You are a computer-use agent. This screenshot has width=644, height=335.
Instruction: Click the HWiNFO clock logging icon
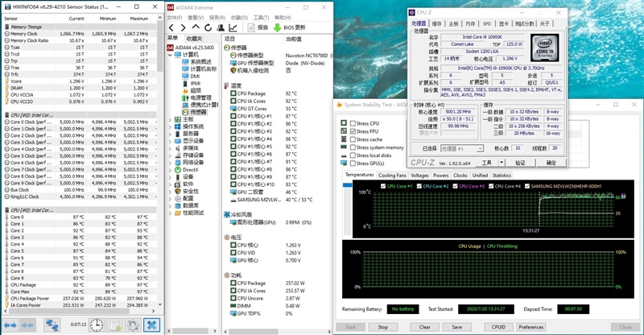point(97,324)
